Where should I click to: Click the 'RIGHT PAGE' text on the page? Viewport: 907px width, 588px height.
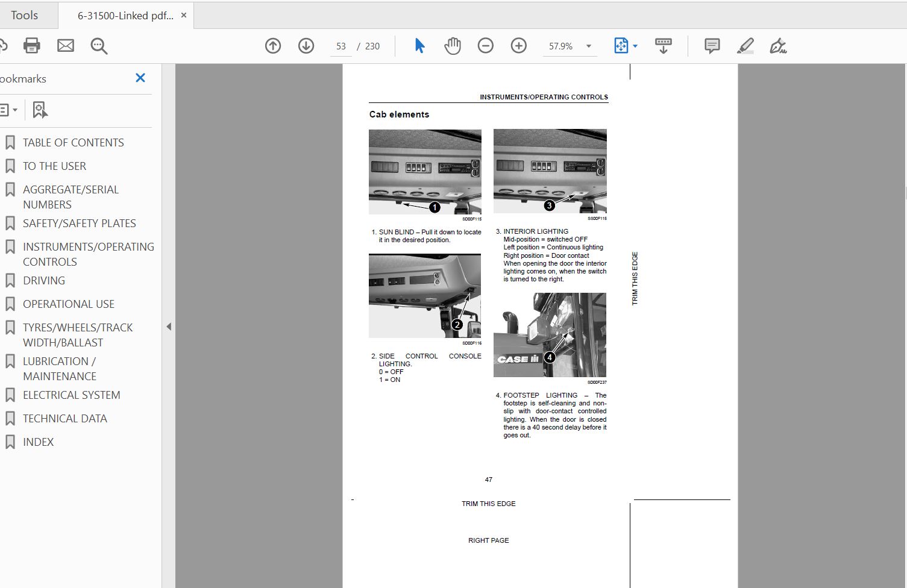(x=489, y=540)
